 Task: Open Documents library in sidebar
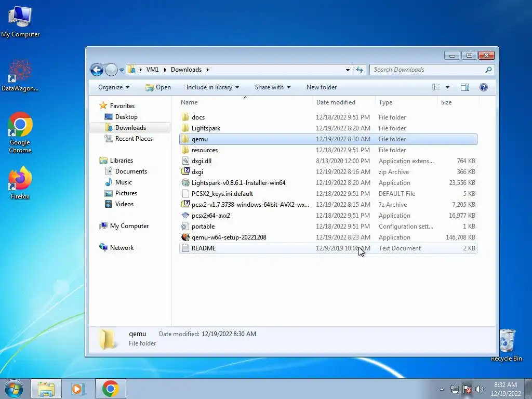126,171
